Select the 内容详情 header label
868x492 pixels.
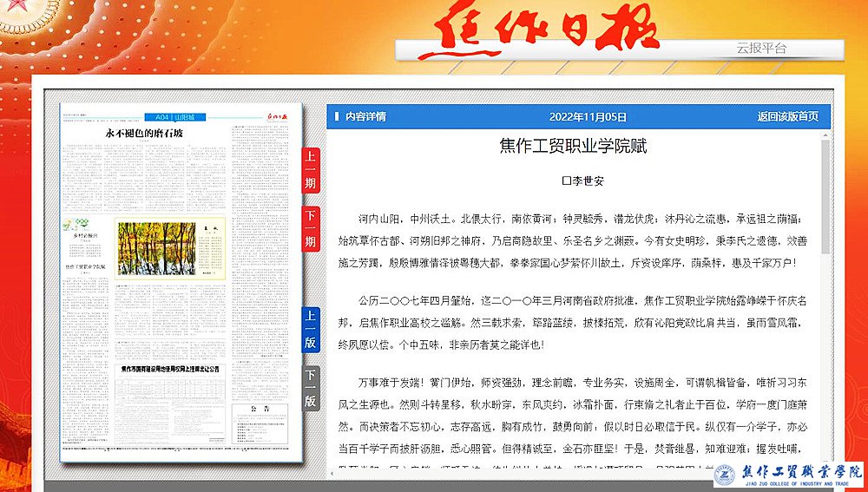[365, 117]
